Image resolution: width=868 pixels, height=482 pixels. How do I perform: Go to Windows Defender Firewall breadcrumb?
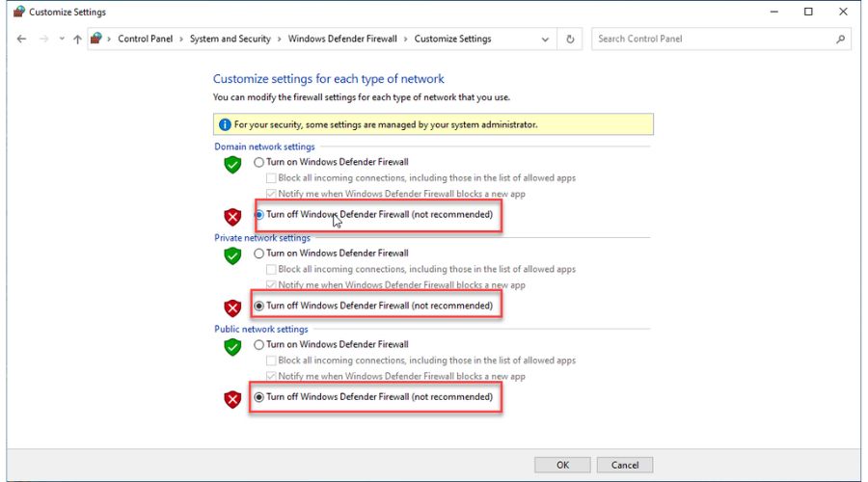(x=342, y=39)
